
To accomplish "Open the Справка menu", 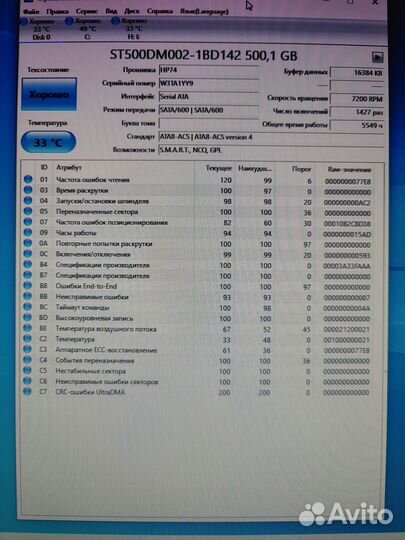I will (x=159, y=11).
